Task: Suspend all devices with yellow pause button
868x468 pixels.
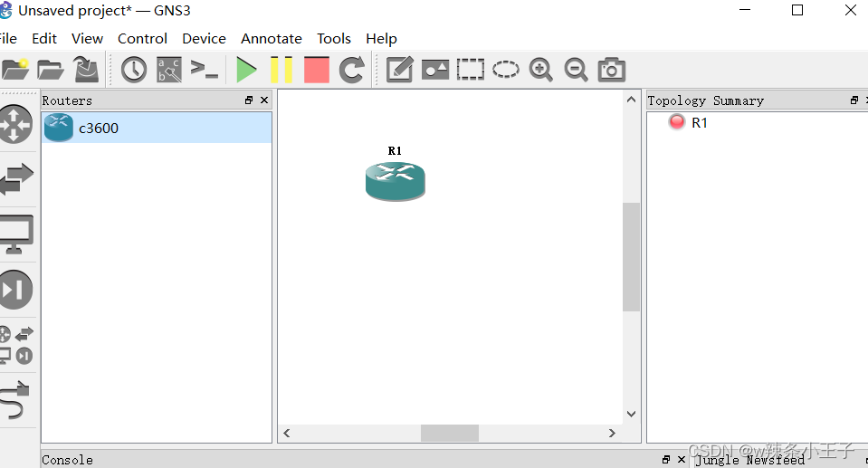Action: pyautogui.click(x=281, y=70)
